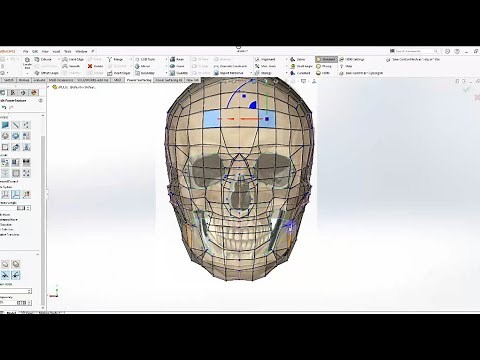This screenshot has width=480, height=360.
Task: Open dropdown arrow next to SUB Tools
Action: click(166, 59)
